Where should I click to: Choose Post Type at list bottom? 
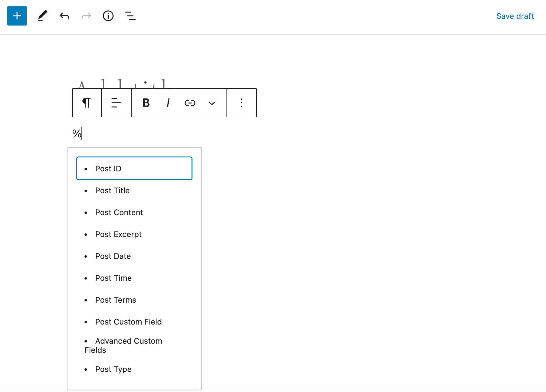(113, 369)
